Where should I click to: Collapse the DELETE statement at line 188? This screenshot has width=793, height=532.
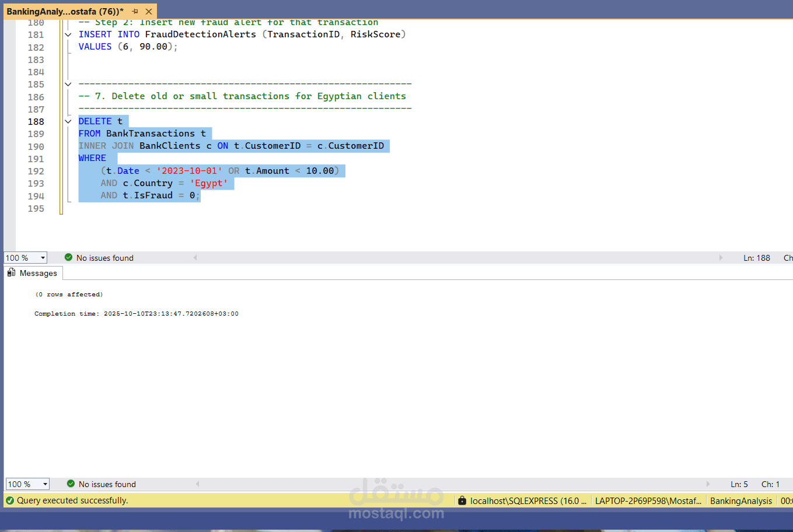[68, 121]
